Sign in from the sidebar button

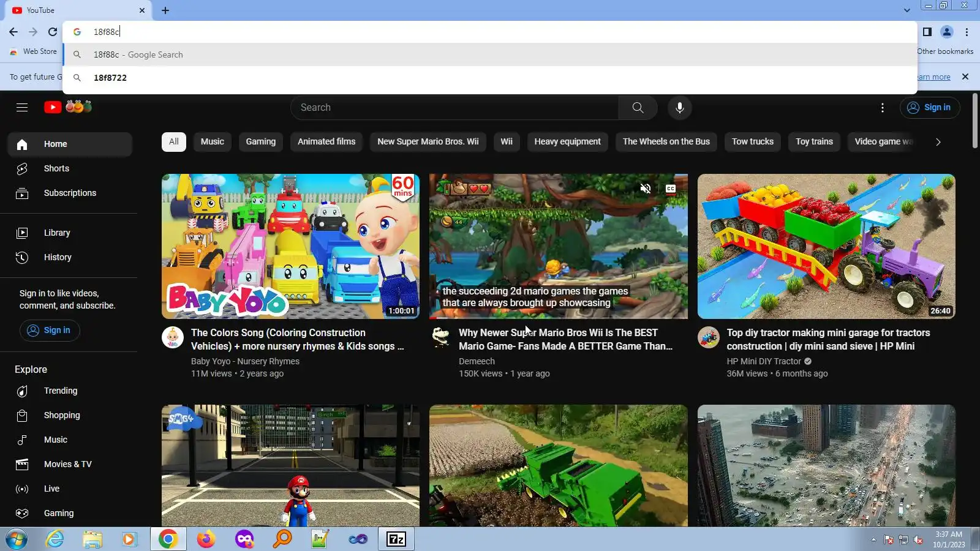tap(50, 331)
